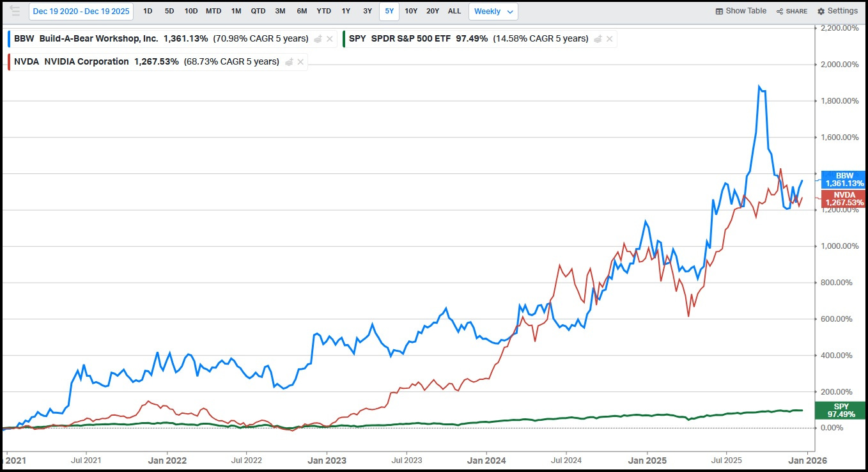868x472 pixels.
Task: Click the Jan 2024 x-axis label
Action: point(488,460)
